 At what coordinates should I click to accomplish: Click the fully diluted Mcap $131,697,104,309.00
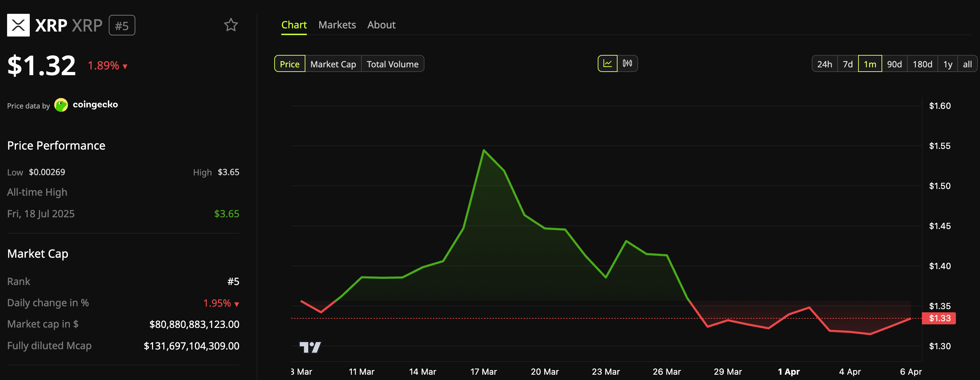(191, 346)
